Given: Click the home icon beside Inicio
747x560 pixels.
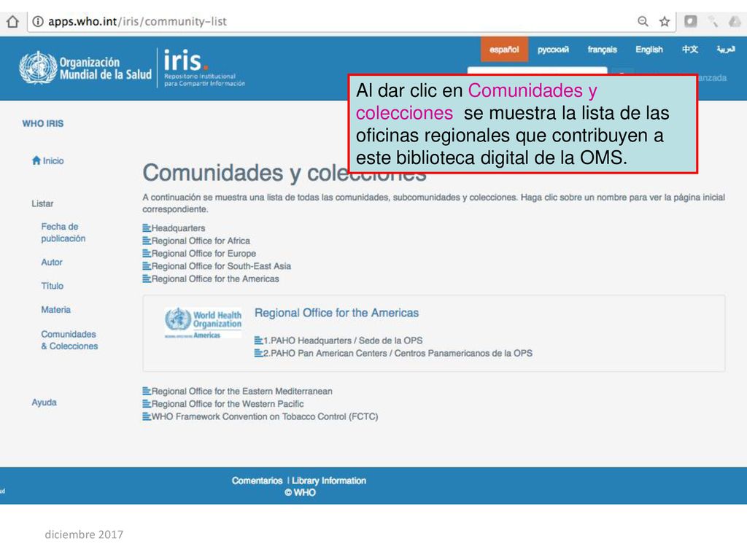Looking at the screenshot, I should tap(36, 160).
